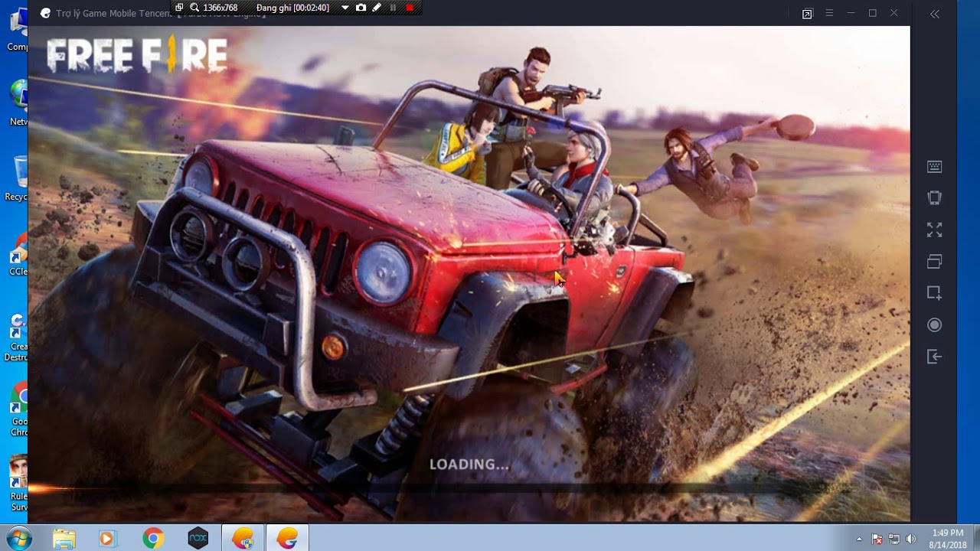Click the pencil draw tool on the recorder bar

pos(377,8)
